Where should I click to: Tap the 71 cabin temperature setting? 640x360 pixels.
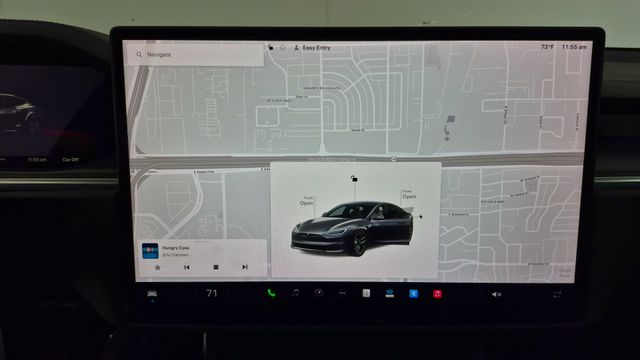(x=211, y=293)
